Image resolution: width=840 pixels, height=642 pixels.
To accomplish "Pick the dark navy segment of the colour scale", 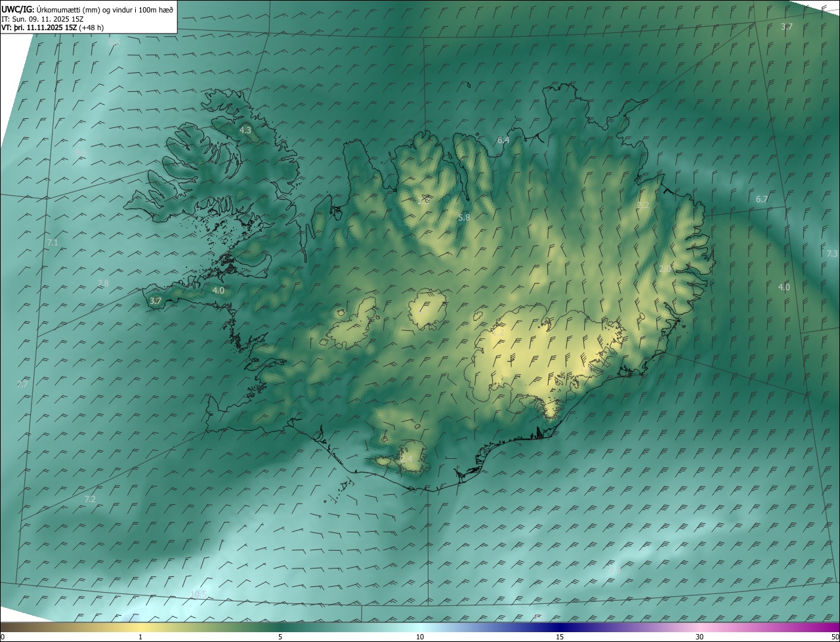I will pos(560,628).
